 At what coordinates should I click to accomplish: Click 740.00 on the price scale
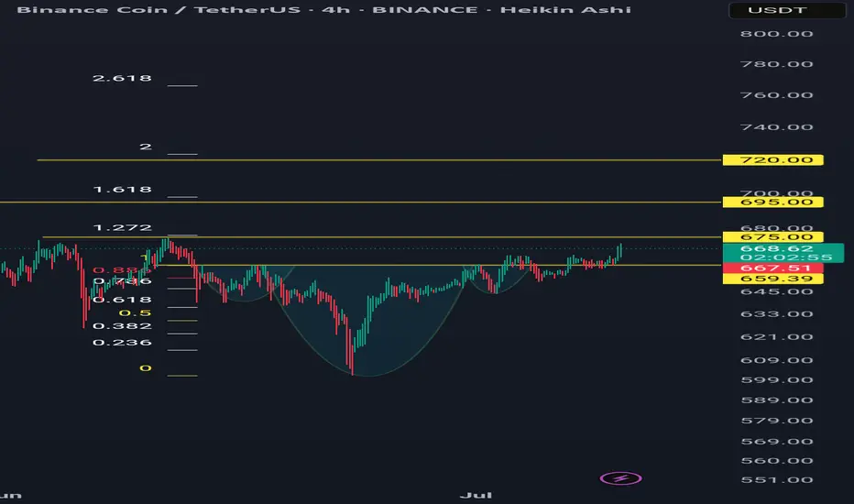(x=777, y=127)
